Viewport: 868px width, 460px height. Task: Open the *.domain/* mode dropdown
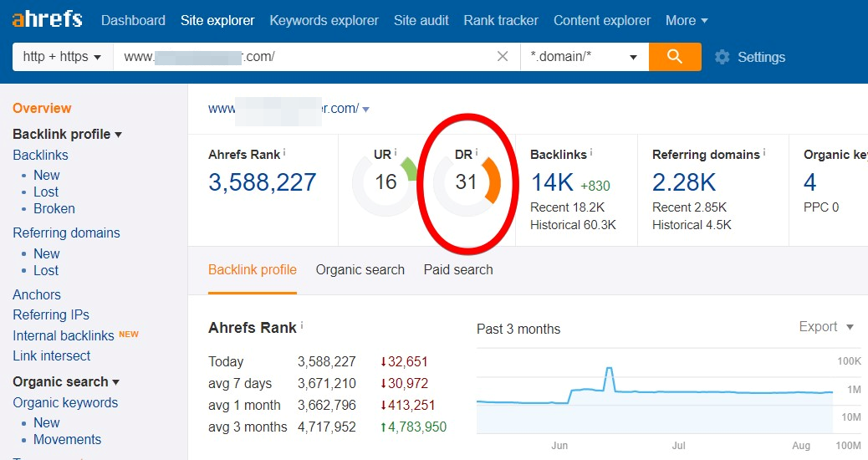(584, 57)
